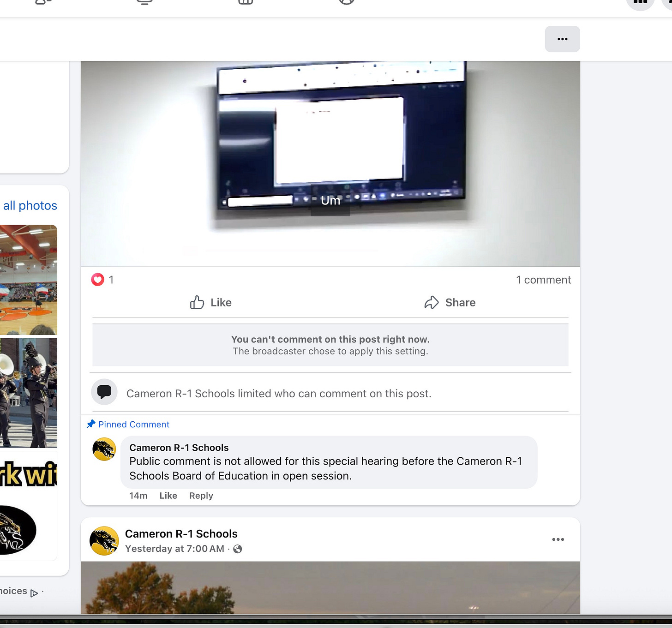Open the gymnasium photo thumbnail

(29, 280)
